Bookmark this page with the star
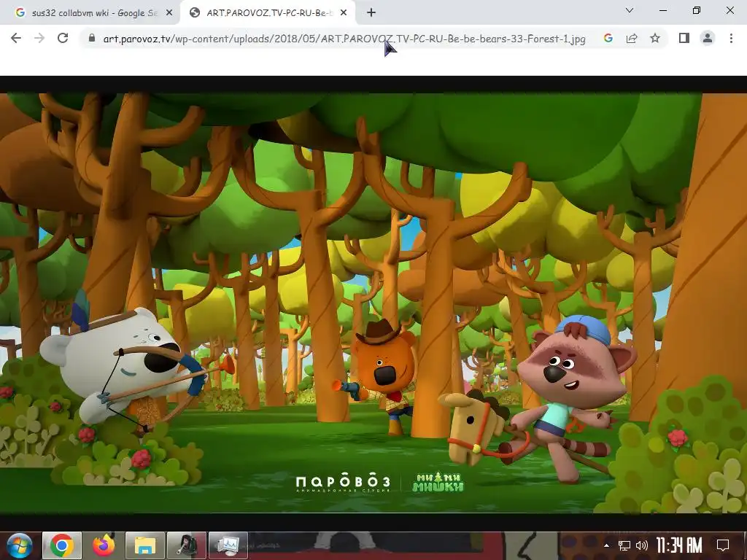 pos(655,38)
